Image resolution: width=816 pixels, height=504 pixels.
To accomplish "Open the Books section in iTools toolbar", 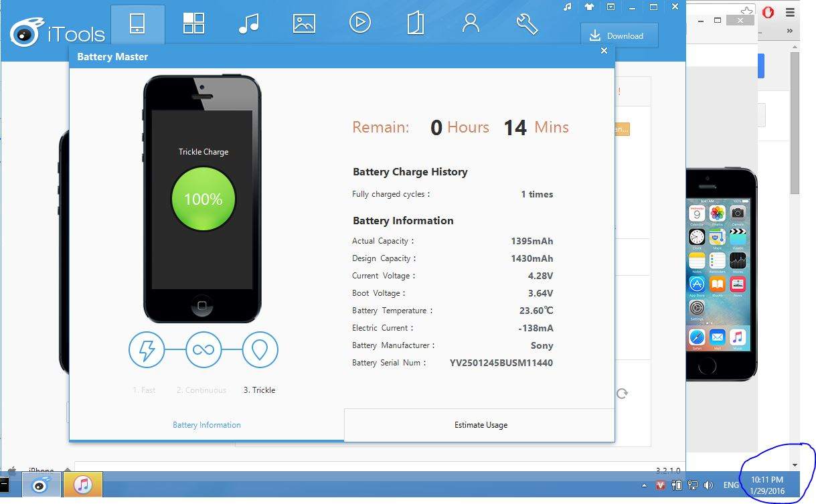I will coord(415,23).
